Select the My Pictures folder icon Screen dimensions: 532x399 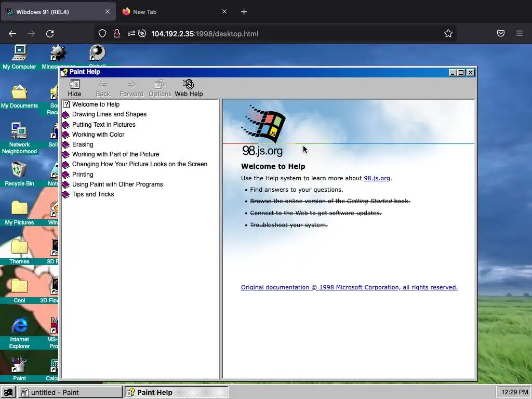[19, 212]
